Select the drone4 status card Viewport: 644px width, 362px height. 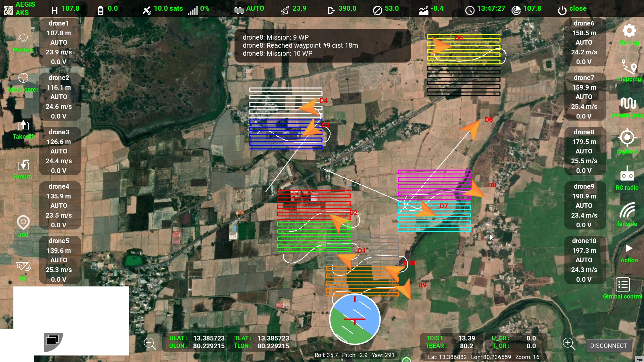point(60,206)
